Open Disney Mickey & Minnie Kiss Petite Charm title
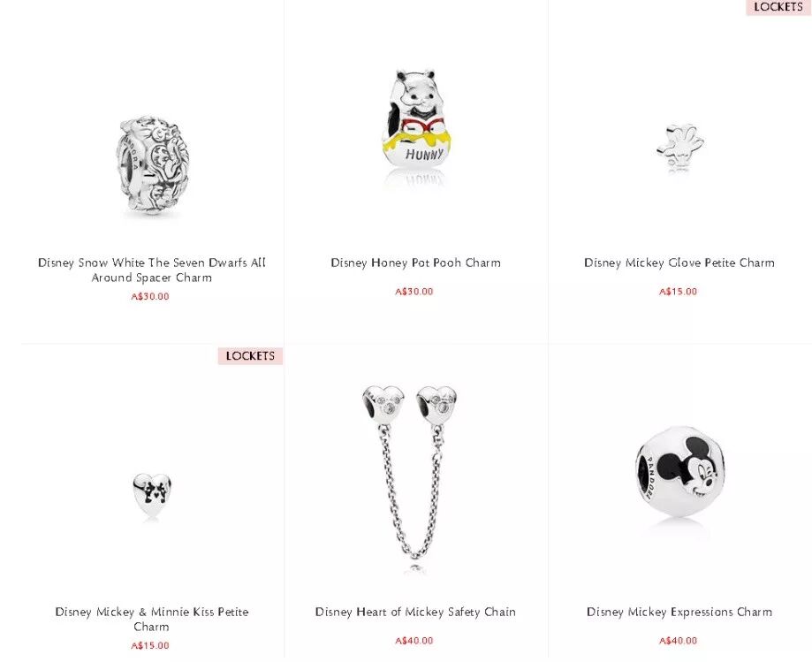The image size is (812, 662). [x=152, y=619]
